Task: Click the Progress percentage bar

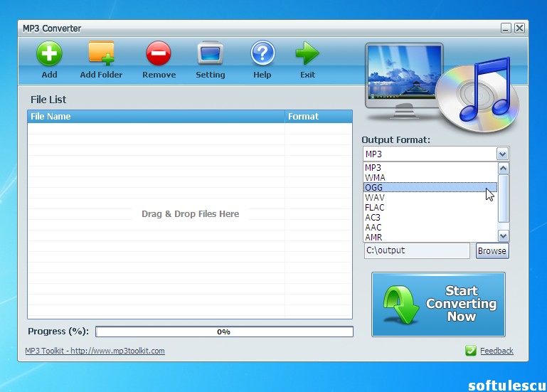Action: click(x=224, y=332)
